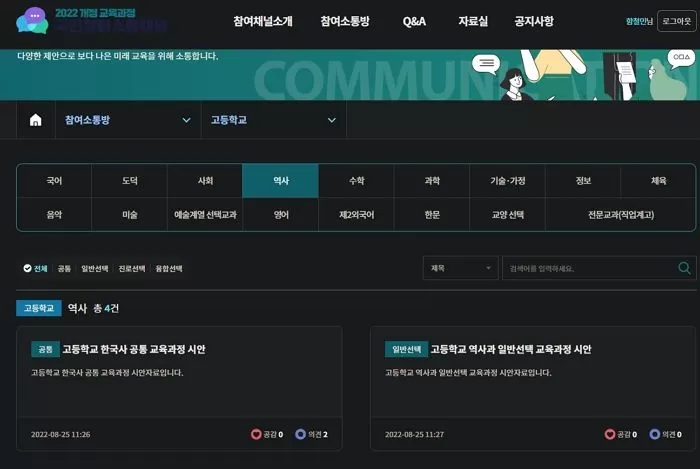Click the user name link beside 로그아웃
Viewport: 700px width, 469px height.
point(639,21)
